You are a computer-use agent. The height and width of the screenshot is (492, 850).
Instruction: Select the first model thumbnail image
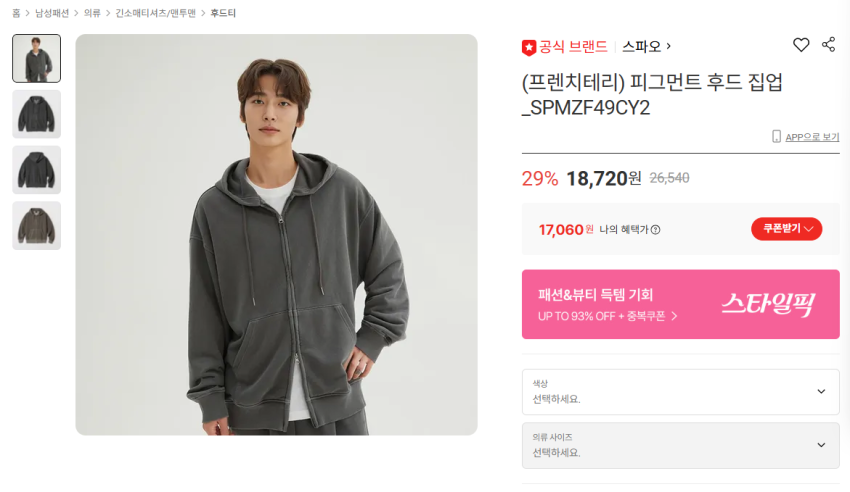click(x=37, y=58)
